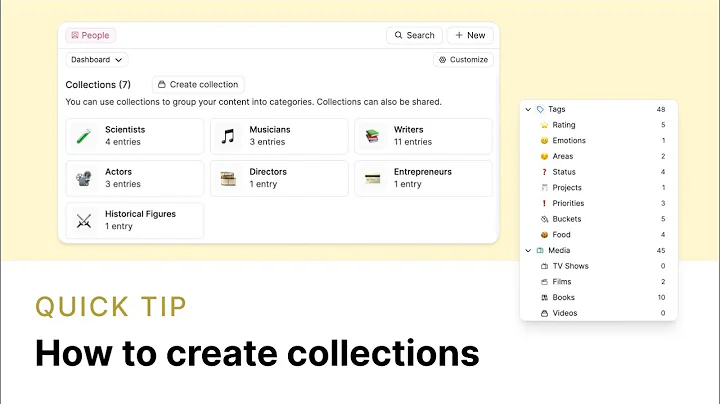Click the Historical Figures crossed swords icon
The height and width of the screenshot is (404, 720).
click(84, 221)
